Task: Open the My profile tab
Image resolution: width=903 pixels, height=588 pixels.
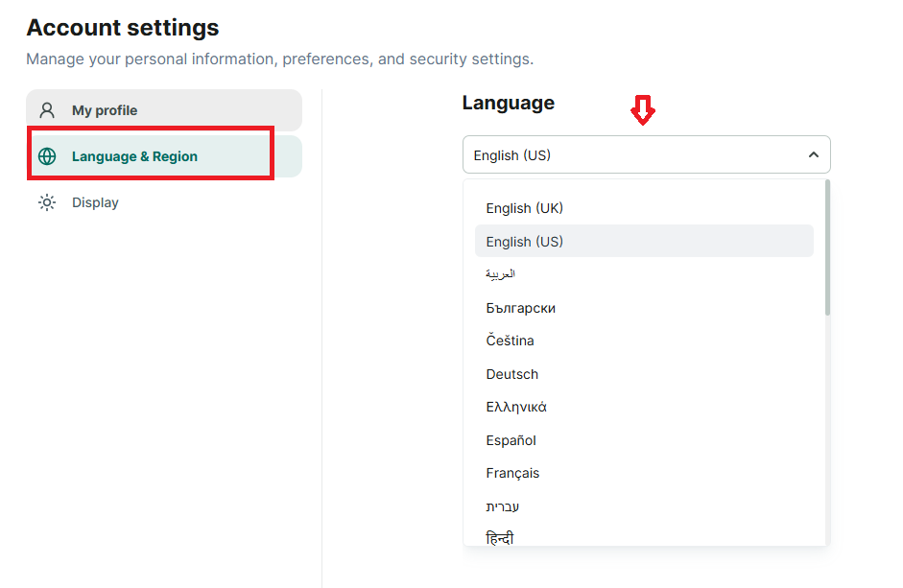Action: coord(164,110)
